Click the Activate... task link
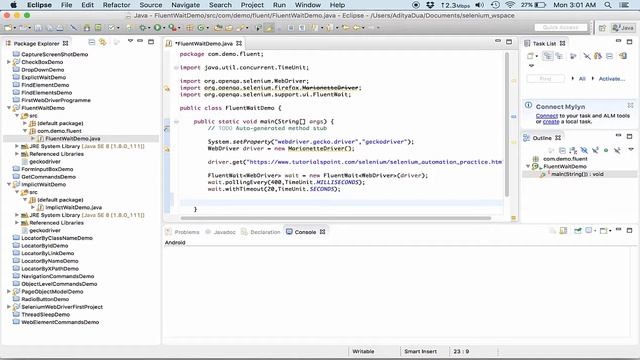The height and width of the screenshot is (360, 640). [611, 79]
